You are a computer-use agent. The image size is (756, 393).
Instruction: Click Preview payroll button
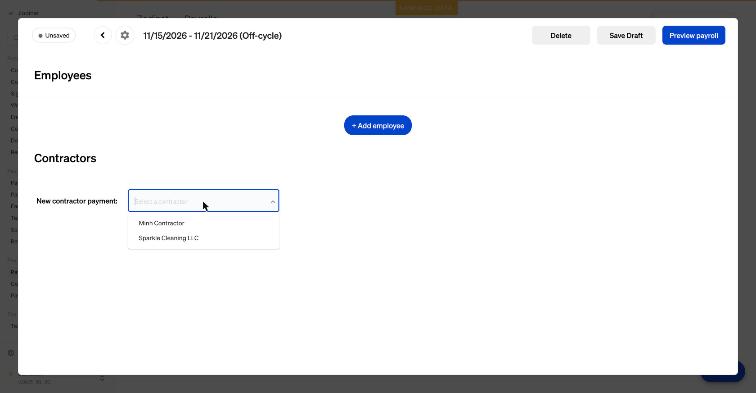tap(693, 36)
